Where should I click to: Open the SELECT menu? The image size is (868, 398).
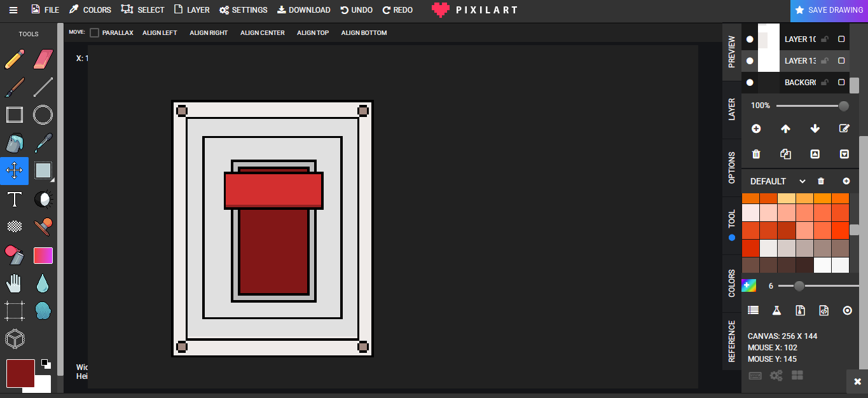143,10
